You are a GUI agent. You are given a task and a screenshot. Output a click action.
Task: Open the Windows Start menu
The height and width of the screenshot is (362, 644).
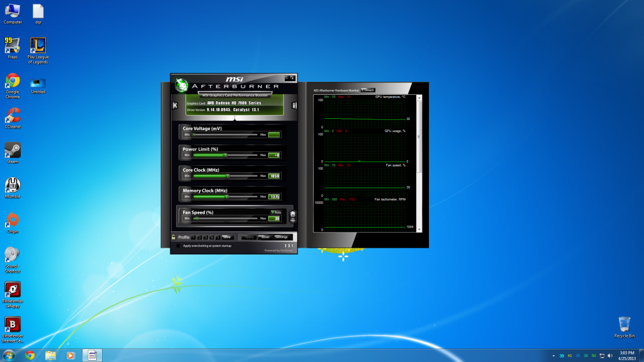[9, 356]
